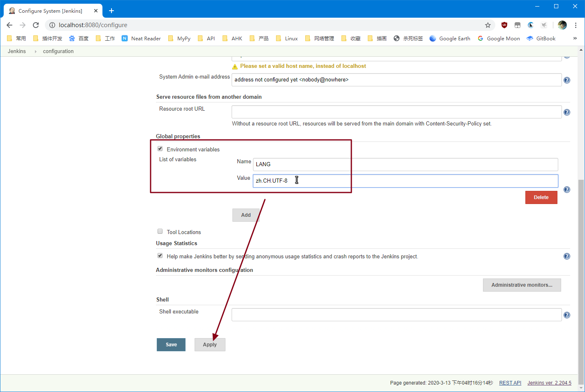Add another environment variable
This screenshot has width=585, height=392.
pyautogui.click(x=246, y=215)
